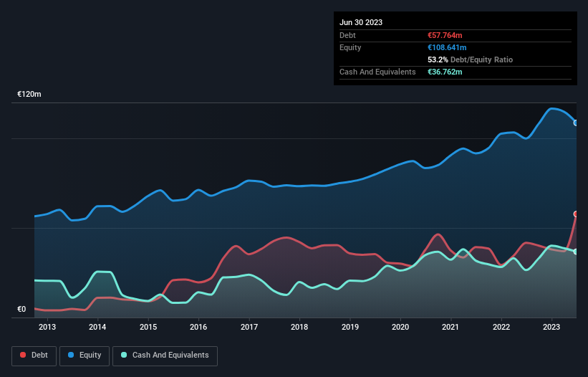The width and height of the screenshot is (588, 377).
Task: Click the 2019 x-axis label
Action: point(350,327)
